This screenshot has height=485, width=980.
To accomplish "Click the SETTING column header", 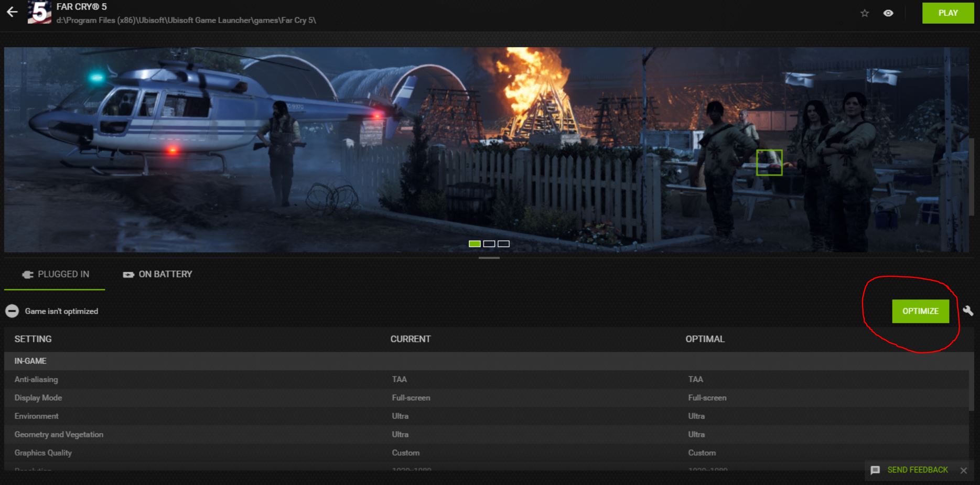I will click(33, 339).
